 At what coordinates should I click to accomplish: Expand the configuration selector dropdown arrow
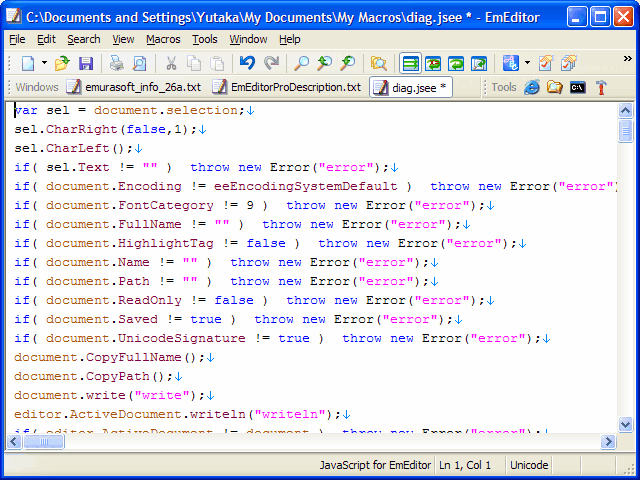pos(527,63)
